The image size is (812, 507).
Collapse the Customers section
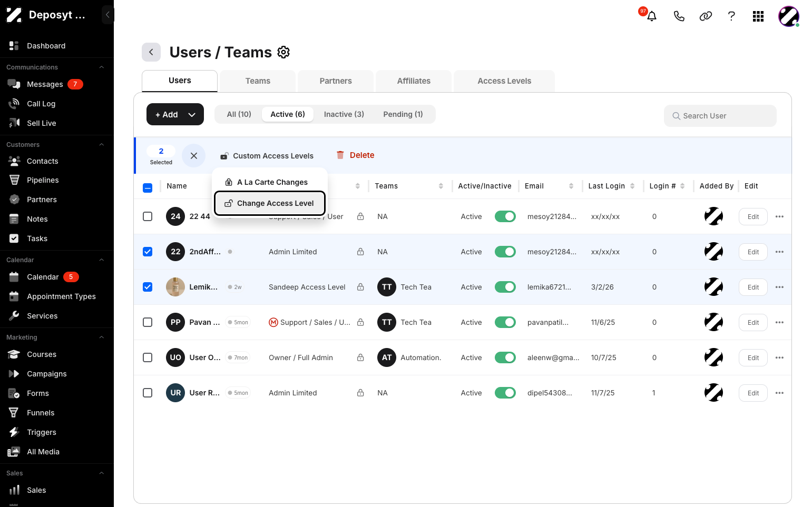[102, 145]
